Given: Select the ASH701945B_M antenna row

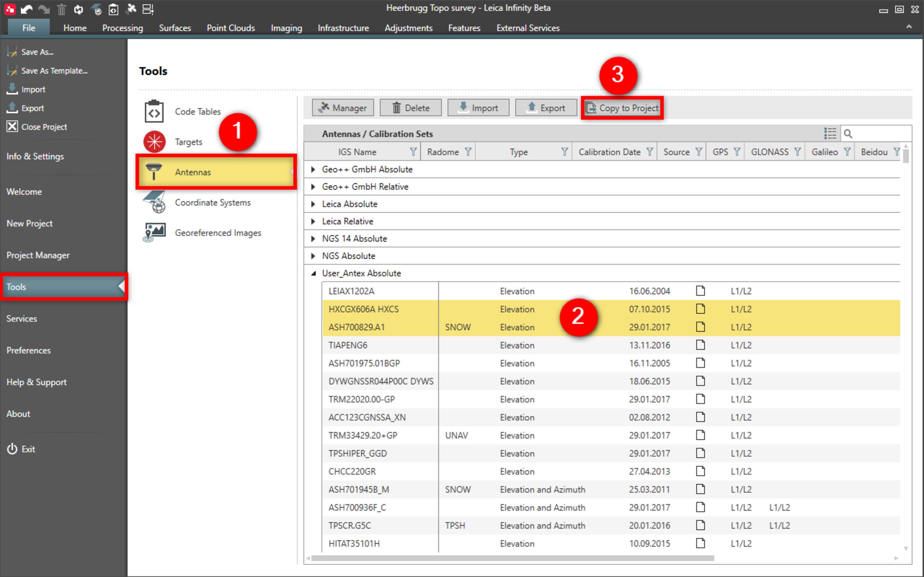Looking at the screenshot, I should pyautogui.click(x=611, y=489).
